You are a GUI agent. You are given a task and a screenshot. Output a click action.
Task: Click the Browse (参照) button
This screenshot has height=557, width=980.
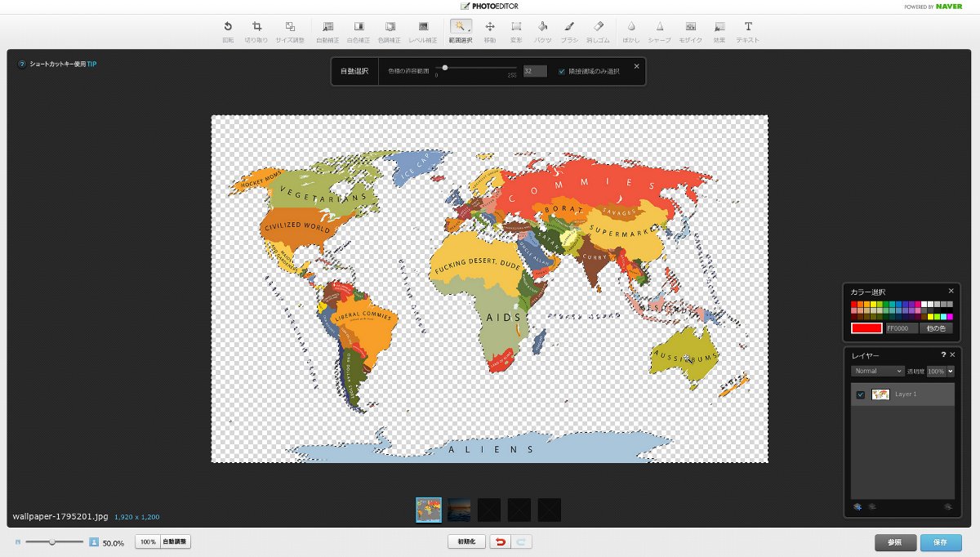(x=895, y=542)
